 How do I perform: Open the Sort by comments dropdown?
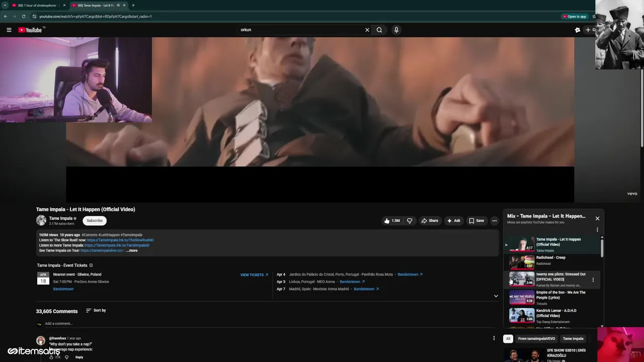click(x=96, y=311)
